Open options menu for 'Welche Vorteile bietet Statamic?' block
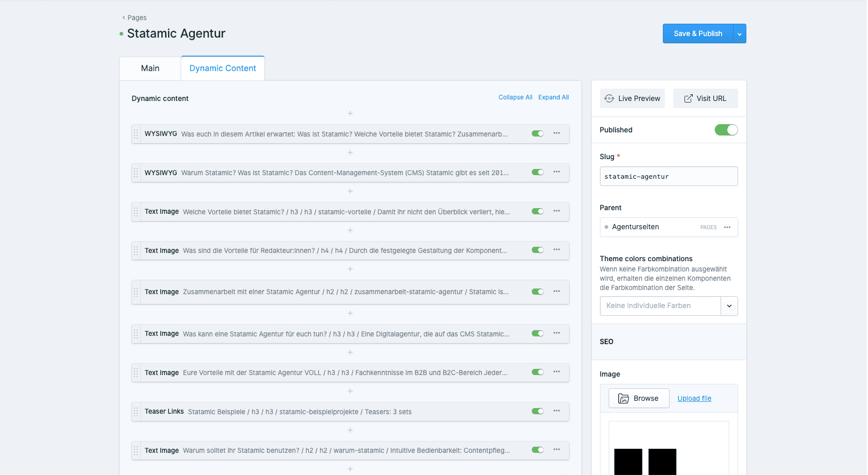This screenshot has height=475, width=868. click(x=557, y=211)
